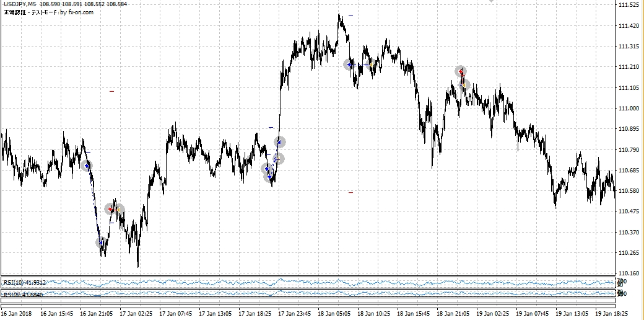Click the red level dash near 110.57 below 18 Jan 05:05

pyautogui.click(x=350, y=192)
